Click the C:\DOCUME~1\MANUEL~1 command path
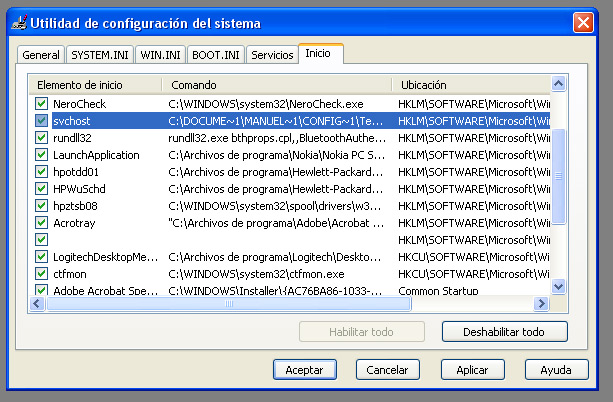 [x=276, y=121]
